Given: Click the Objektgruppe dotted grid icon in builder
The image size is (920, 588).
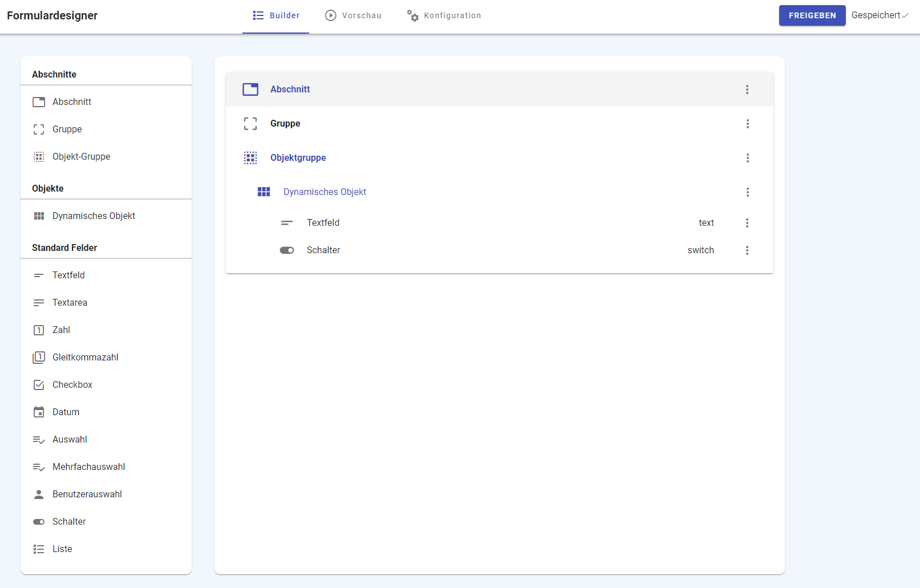Looking at the screenshot, I should (250, 158).
